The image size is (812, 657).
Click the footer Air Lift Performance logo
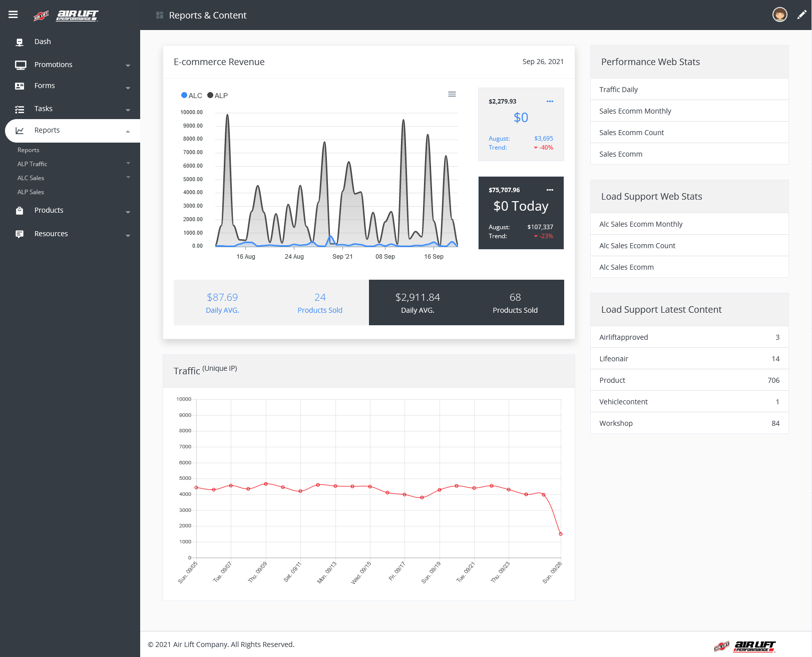(x=745, y=646)
